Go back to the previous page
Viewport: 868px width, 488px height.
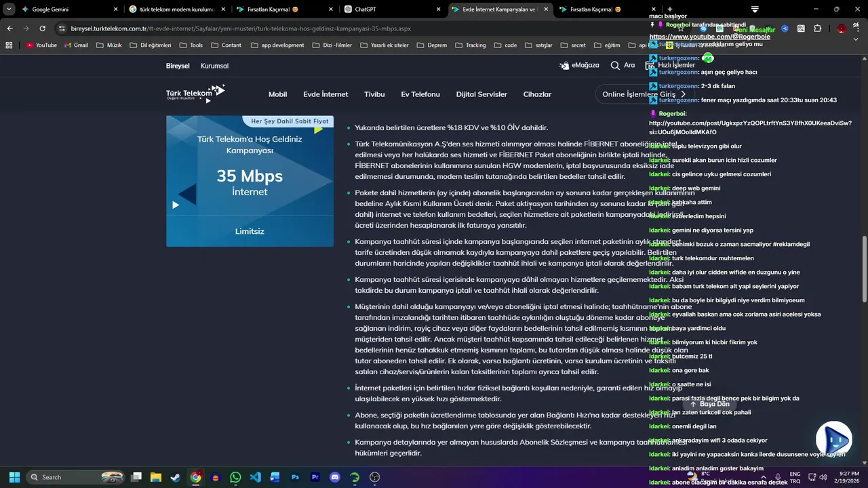9,28
